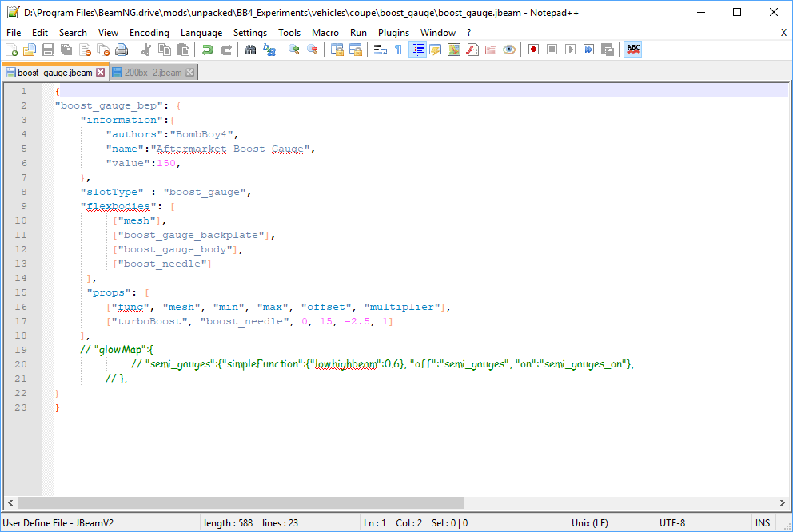Screen dimensions: 793x532
Task: Open the ? help menu
Action: coord(468,32)
